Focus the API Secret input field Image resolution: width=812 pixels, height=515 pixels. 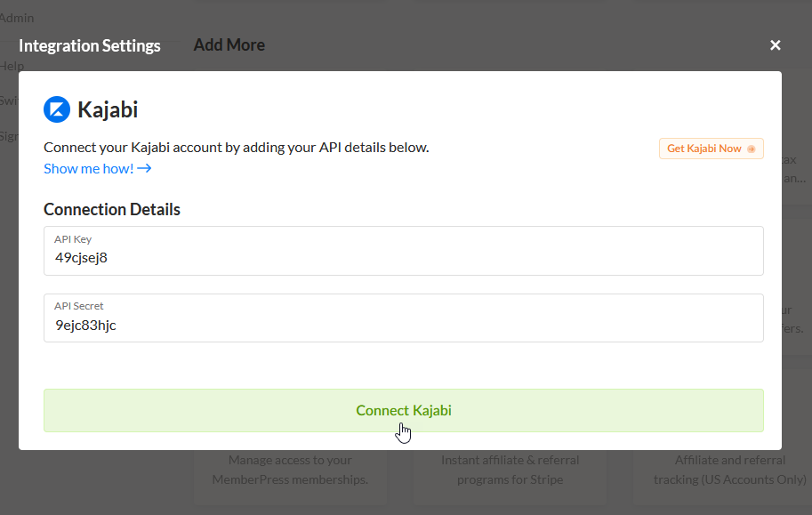pos(404,318)
